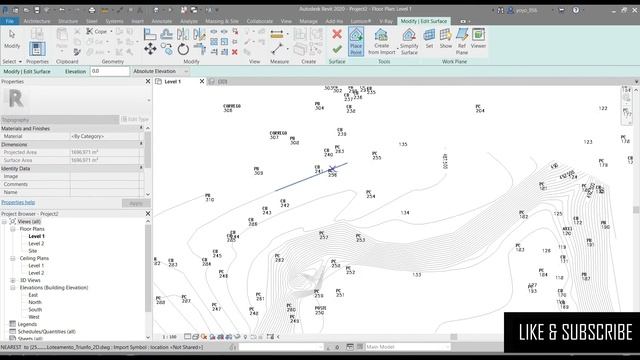
Task: Click the Set work plane tool
Action: (x=429, y=38)
